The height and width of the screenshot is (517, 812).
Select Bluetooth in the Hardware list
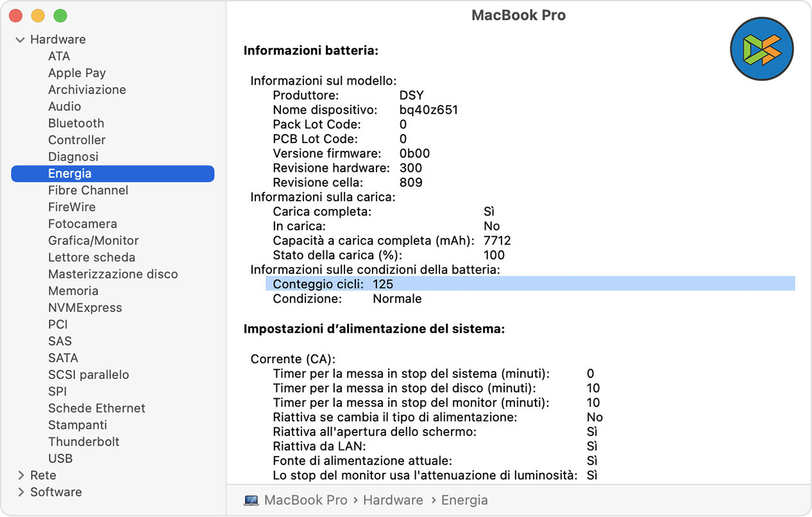pyautogui.click(x=76, y=123)
